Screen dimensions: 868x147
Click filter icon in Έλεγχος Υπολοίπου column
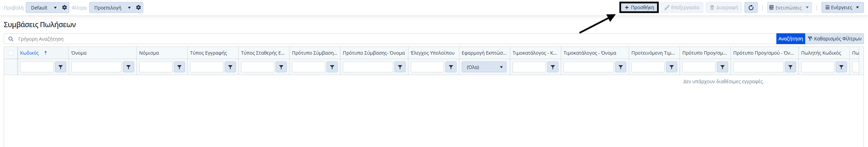click(451, 67)
